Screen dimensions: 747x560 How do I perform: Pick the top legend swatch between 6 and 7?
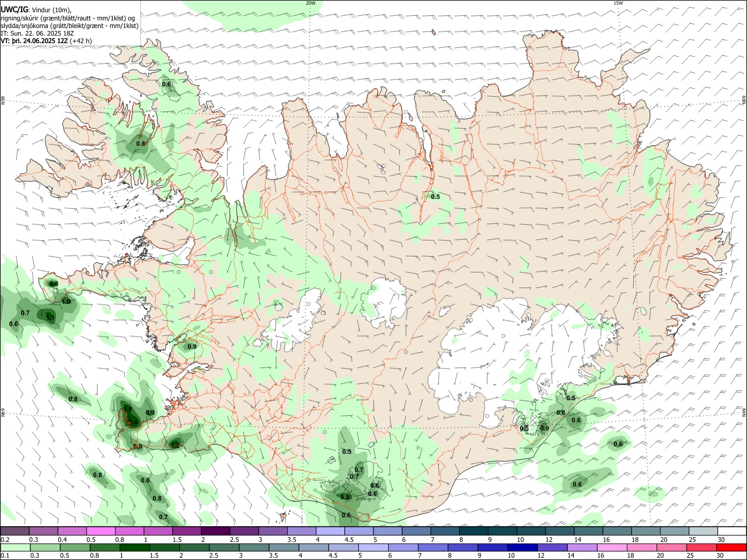(416, 531)
